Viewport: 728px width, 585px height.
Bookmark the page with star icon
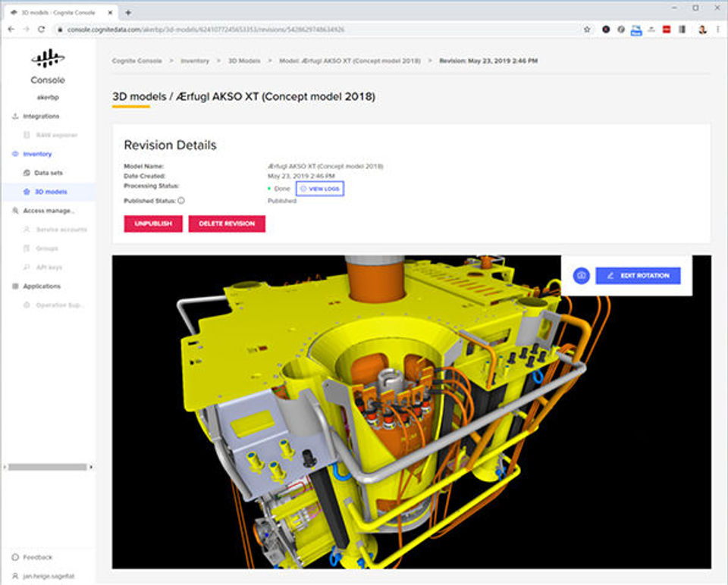(x=587, y=30)
